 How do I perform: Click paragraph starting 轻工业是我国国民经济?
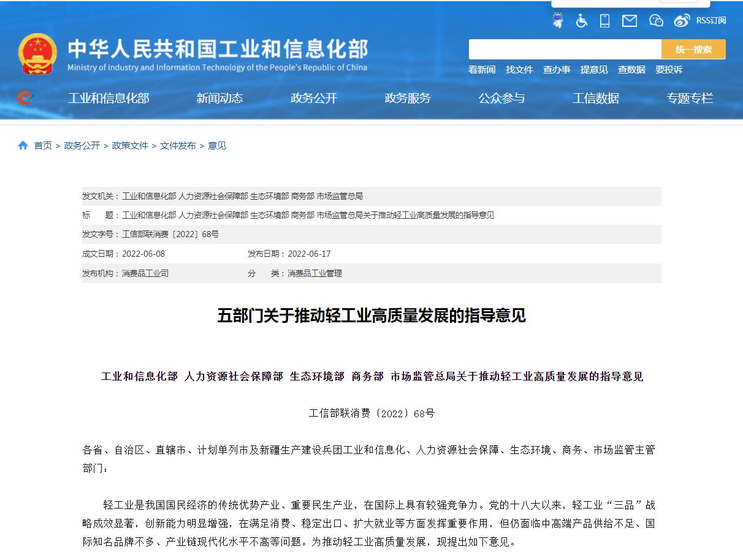click(368, 523)
